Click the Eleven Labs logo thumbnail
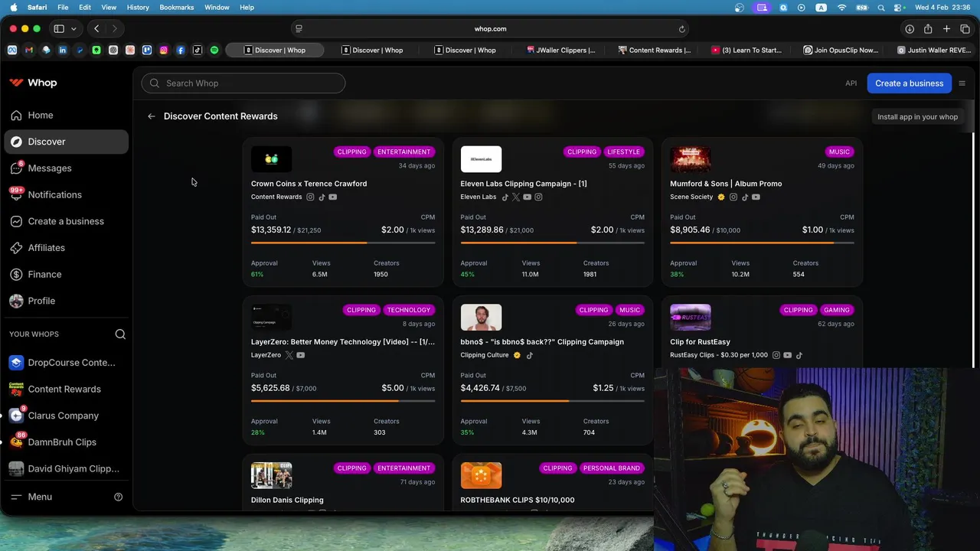The image size is (980, 551). point(481,159)
